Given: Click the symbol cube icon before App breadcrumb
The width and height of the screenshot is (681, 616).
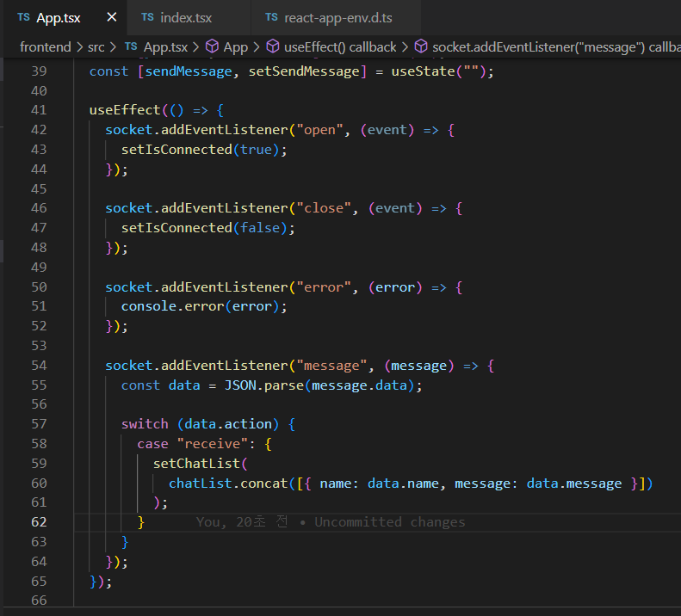Looking at the screenshot, I should tap(211, 47).
